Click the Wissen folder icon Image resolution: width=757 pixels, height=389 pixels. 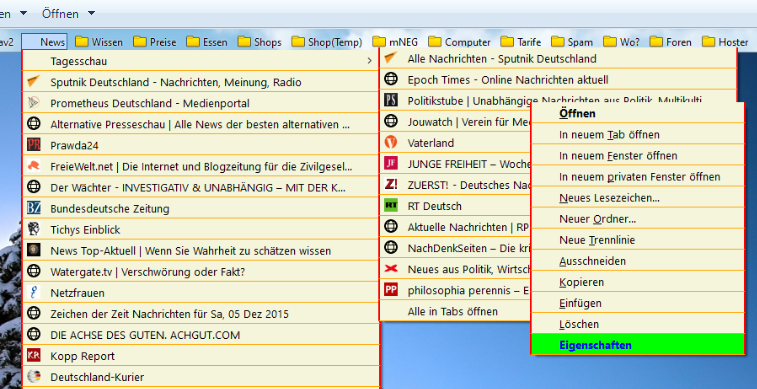point(82,42)
